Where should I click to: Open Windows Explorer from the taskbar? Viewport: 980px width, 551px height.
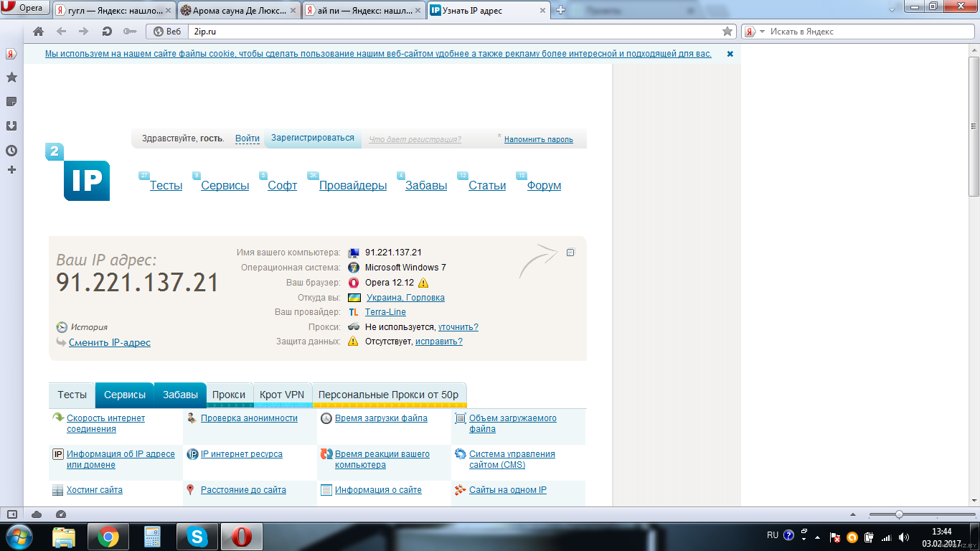click(x=64, y=537)
